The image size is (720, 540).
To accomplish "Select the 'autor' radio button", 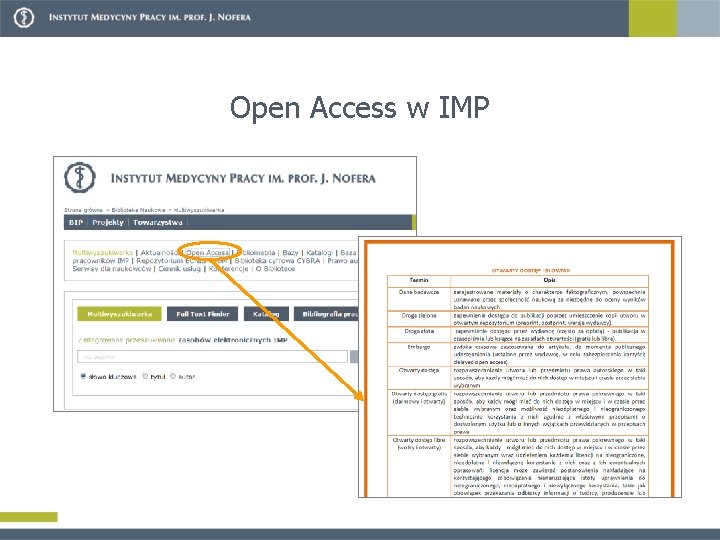I will pyautogui.click(x=173, y=376).
